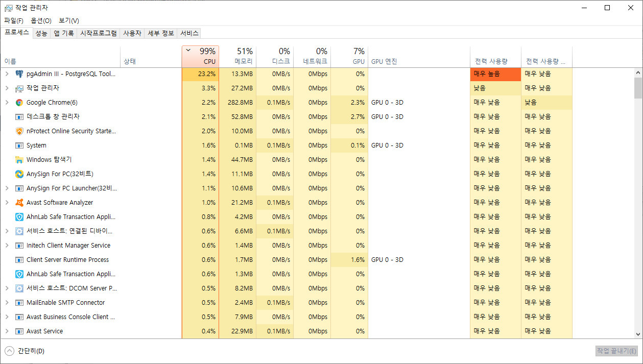Expand the AnySign For PC Launcher row
The width and height of the screenshot is (643, 364).
[x=7, y=188]
